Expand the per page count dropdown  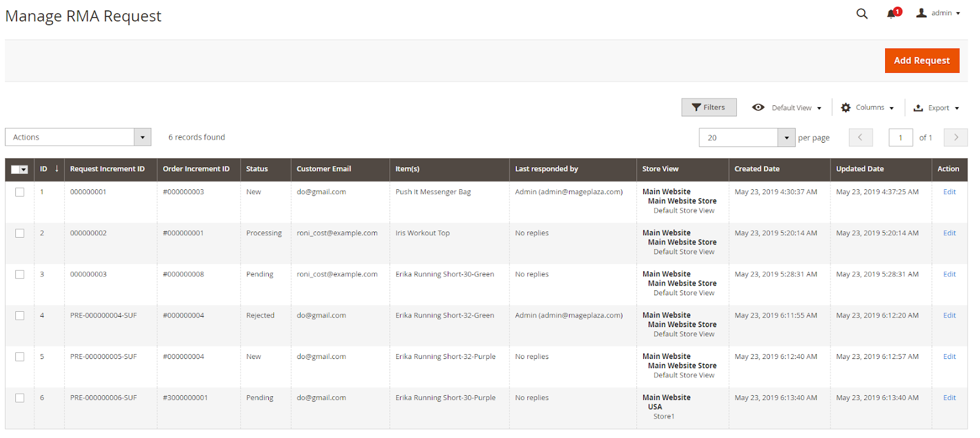coord(786,138)
